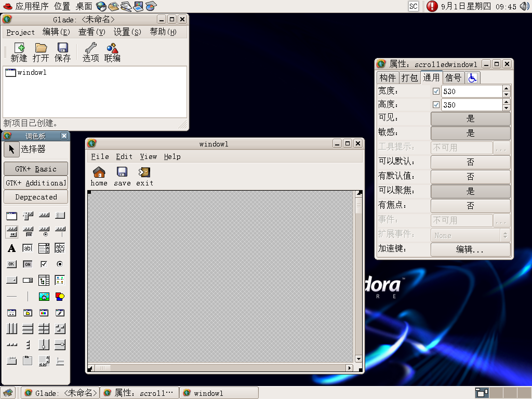Choose the Vertical Box widget in palette
Viewport: 532px width, 399px height.
click(28, 329)
